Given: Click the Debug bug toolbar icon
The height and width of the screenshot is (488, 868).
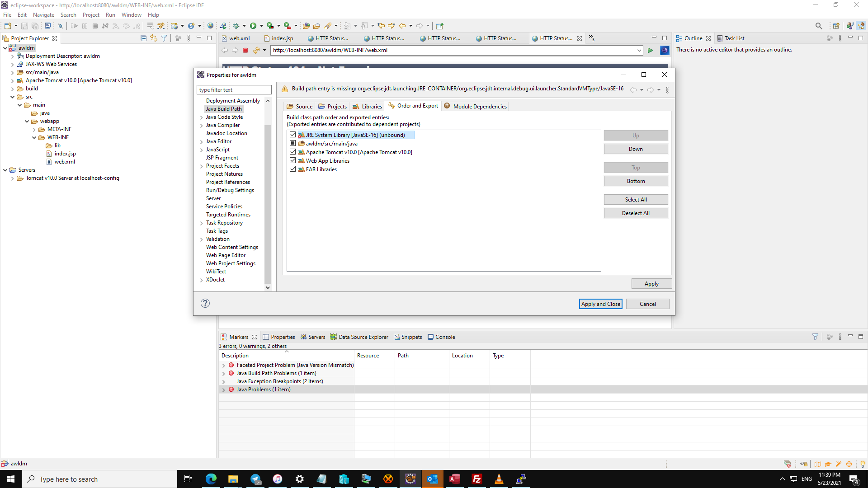Looking at the screenshot, I should [x=236, y=26].
